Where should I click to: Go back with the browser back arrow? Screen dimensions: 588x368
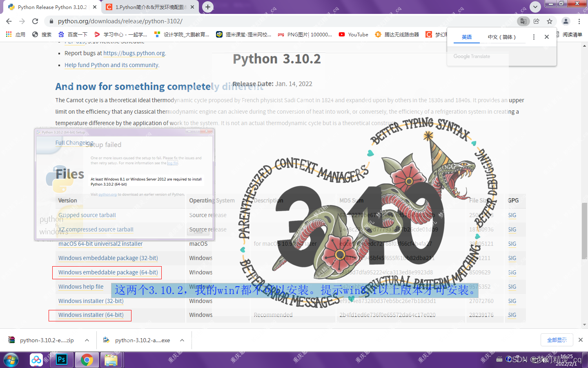tap(9, 21)
